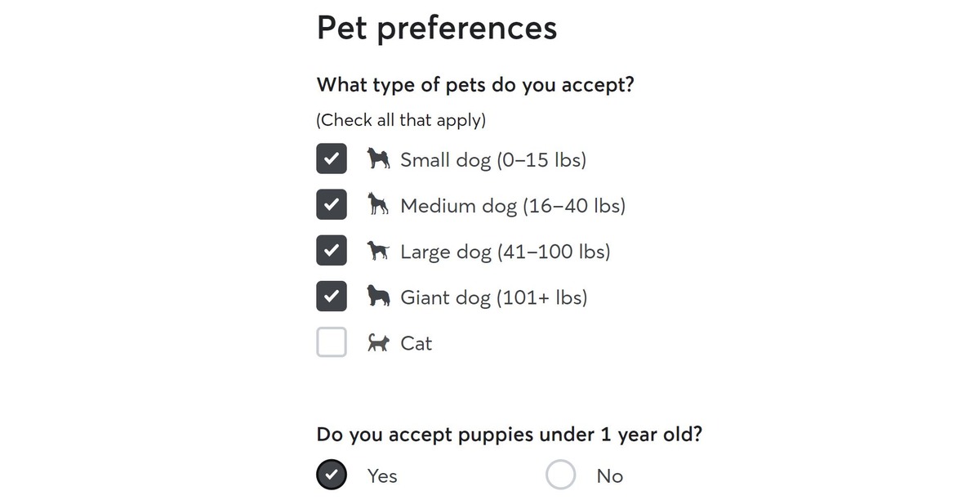Click the Check all that apply label
The height and width of the screenshot is (500, 980).
pos(399,119)
